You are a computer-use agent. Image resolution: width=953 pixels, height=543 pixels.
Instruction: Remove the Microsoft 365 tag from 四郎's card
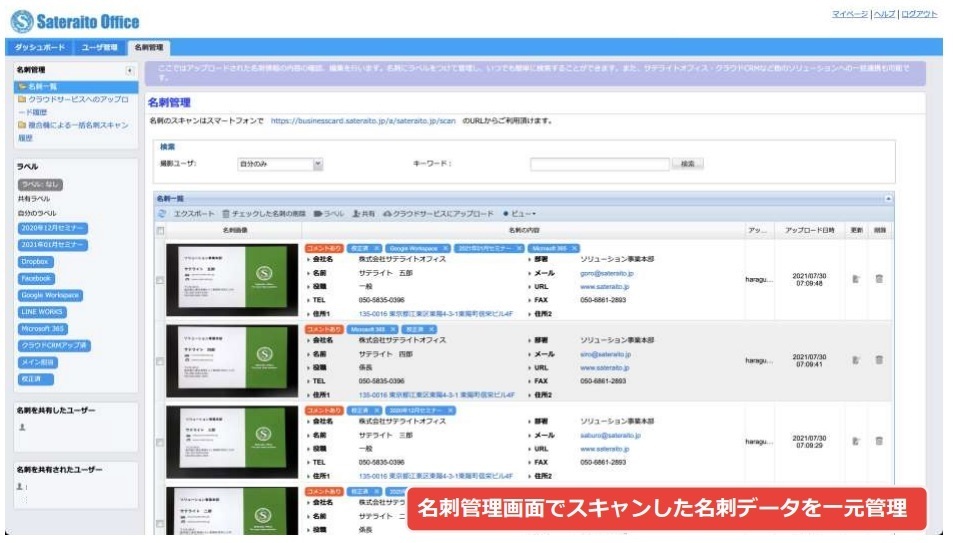tap(393, 328)
